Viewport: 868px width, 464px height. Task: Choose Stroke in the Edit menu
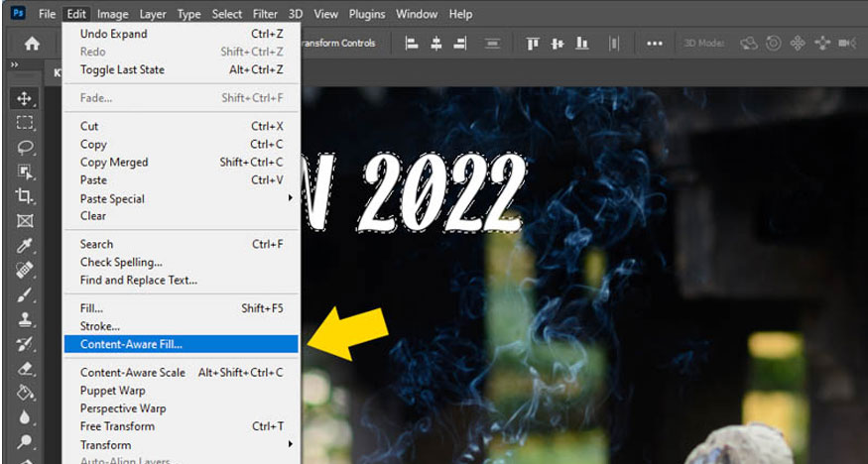pyautogui.click(x=181, y=326)
